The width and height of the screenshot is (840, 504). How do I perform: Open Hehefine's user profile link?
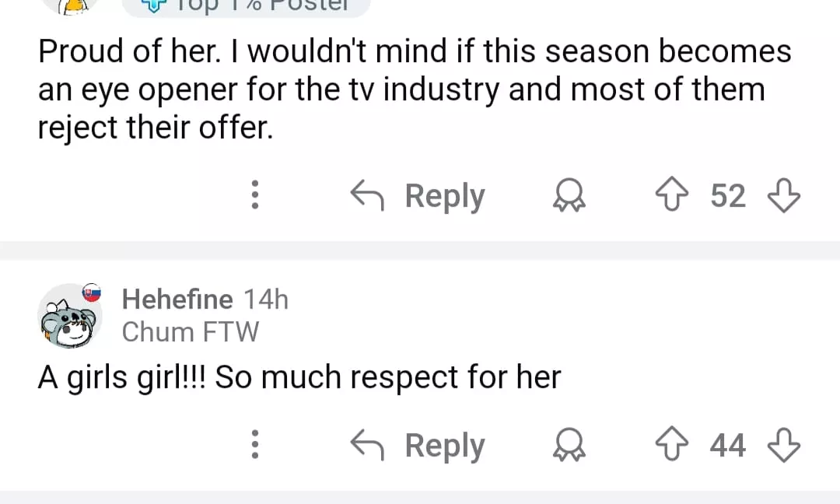[177, 299]
